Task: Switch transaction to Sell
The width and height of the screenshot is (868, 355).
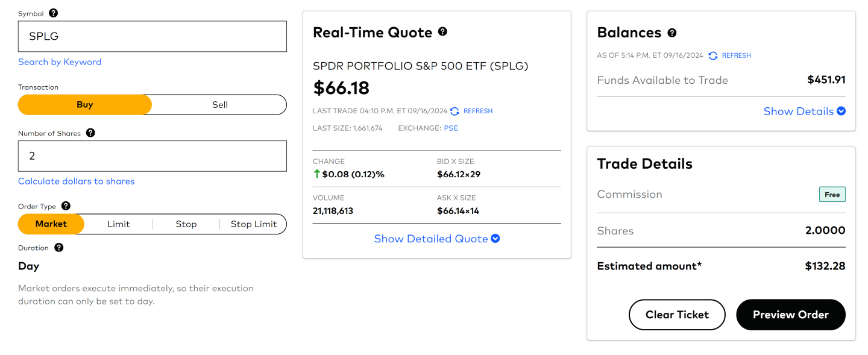Action: click(x=219, y=104)
